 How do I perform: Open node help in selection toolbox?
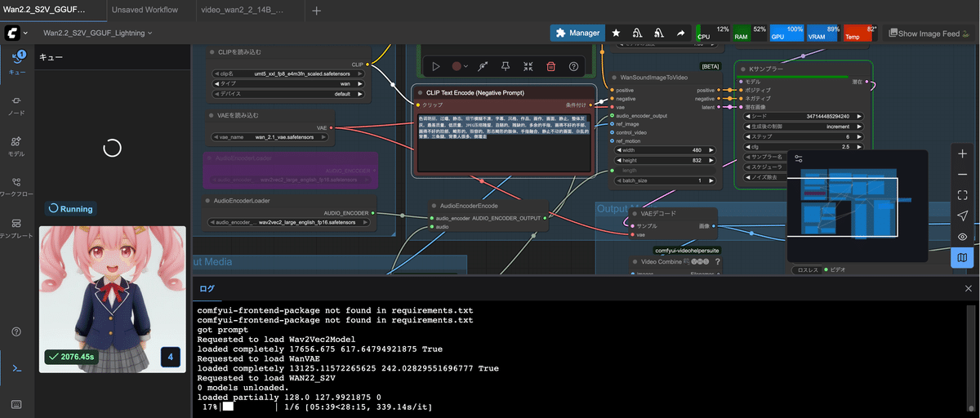click(574, 66)
